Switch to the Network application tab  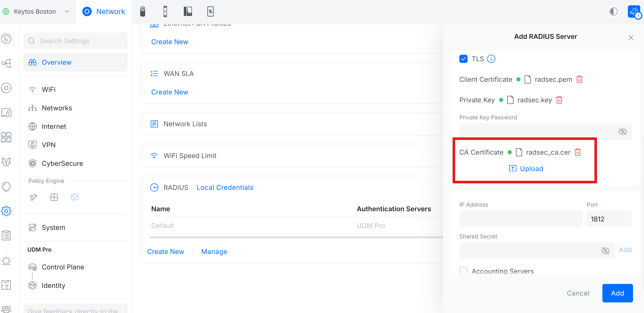[x=103, y=11]
